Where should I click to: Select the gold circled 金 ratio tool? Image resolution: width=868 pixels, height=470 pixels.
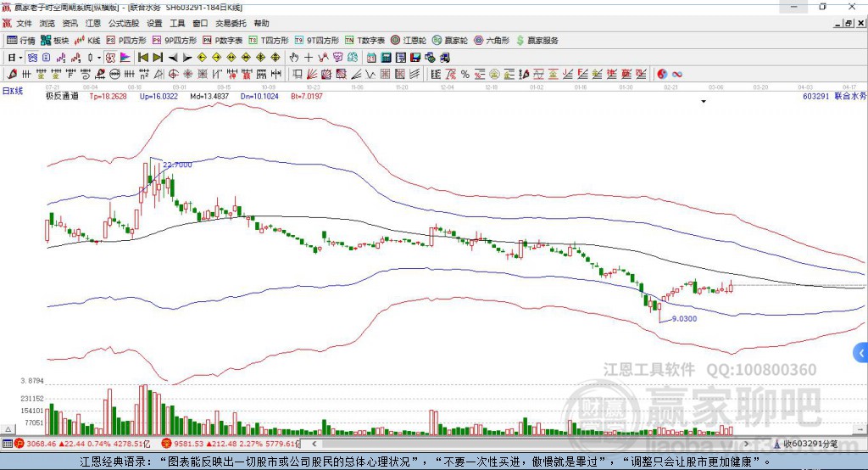point(494,74)
